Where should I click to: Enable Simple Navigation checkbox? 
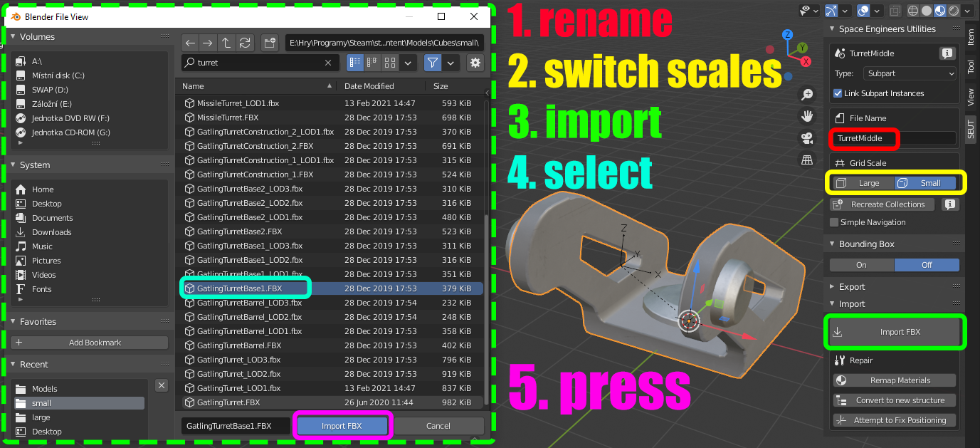[834, 222]
